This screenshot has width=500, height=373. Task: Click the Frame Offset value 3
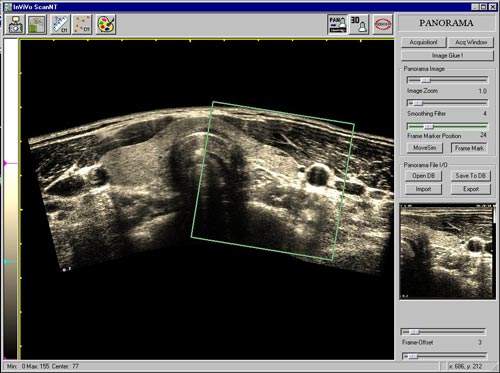point(480,342)
